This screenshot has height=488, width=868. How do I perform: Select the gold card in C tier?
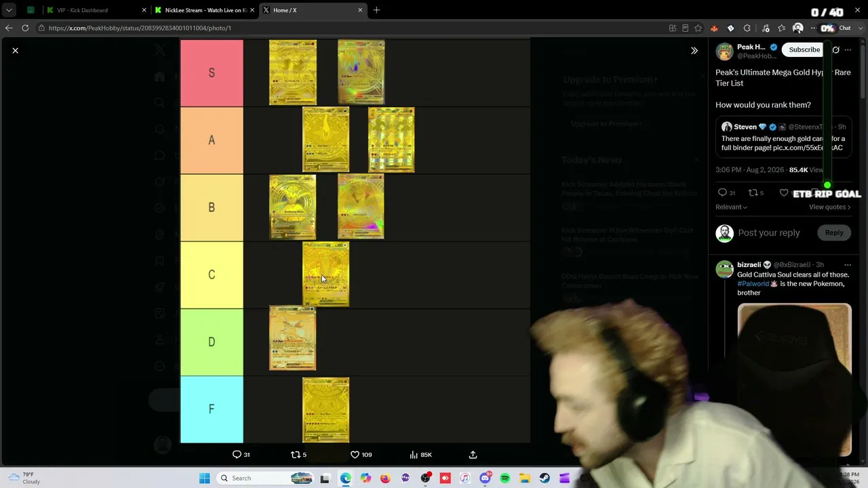(x=325, y=274)
